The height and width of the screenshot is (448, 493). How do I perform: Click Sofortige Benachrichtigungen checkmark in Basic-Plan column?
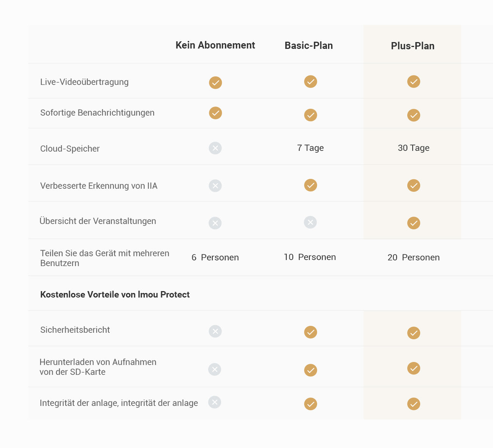(x=311, y=115)
